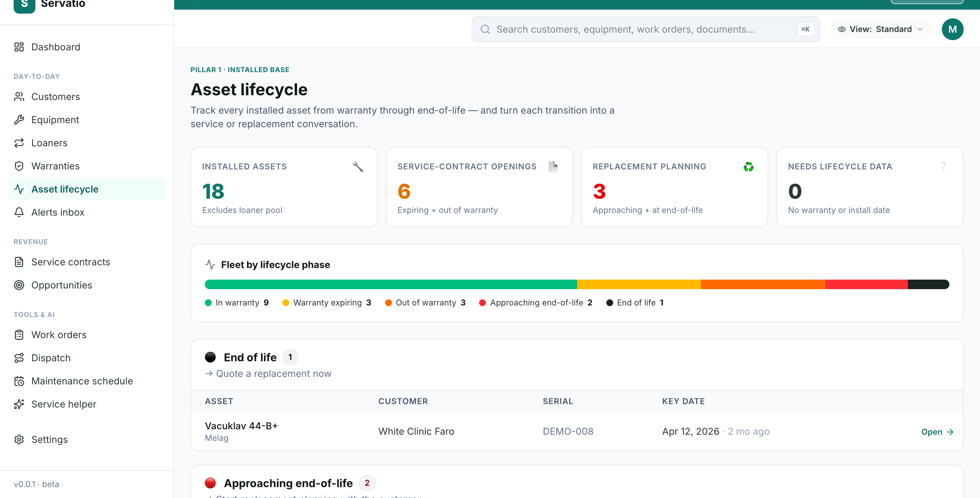Viewport: 980px width, 498px height.
Task: Click the Vacuklav 44-B+ asset name
Action: pos(241,426)
